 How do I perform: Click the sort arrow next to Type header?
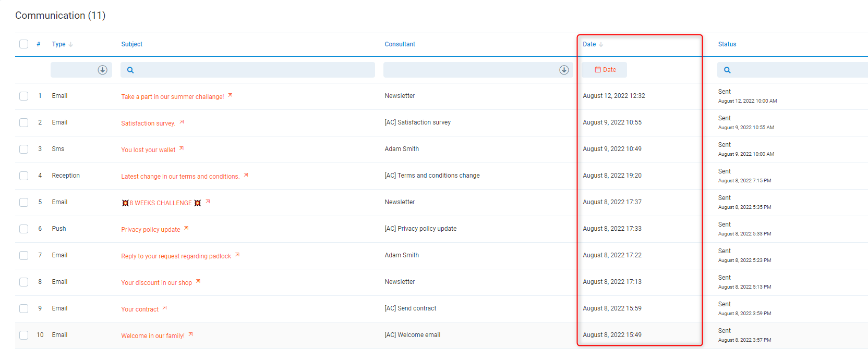point(70,45)
